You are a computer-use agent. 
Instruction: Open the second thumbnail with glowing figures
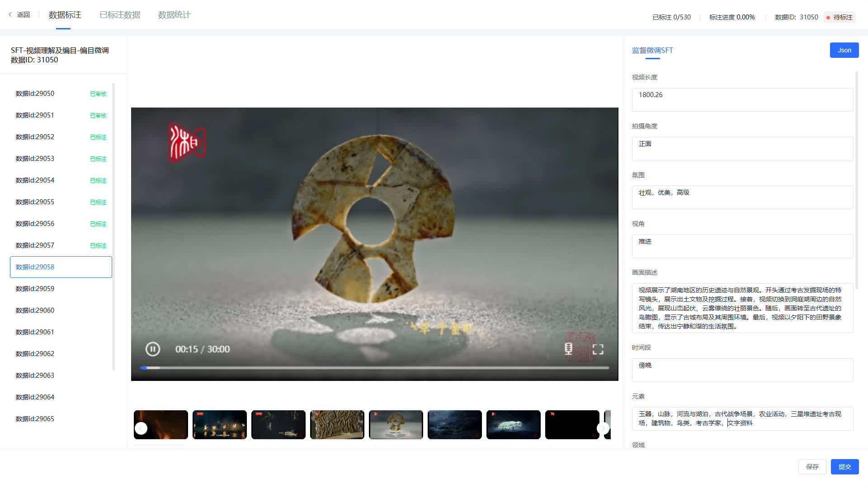point(220,425)
